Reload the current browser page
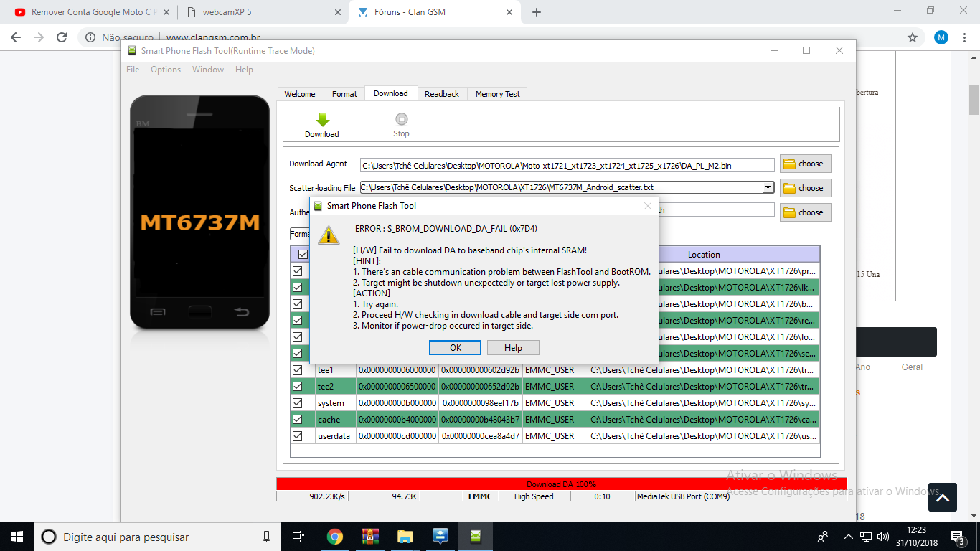 (62, 37)
